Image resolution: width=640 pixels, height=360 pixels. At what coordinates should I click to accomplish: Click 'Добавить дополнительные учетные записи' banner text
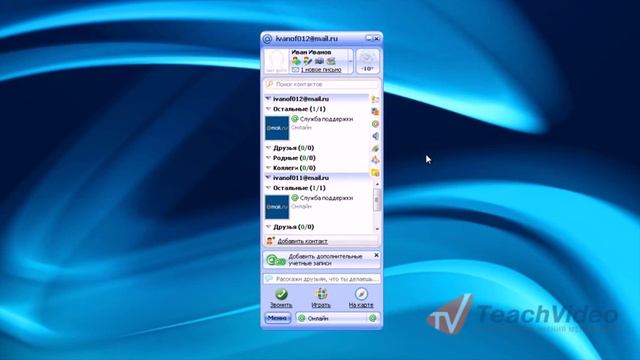pos(325,260)
